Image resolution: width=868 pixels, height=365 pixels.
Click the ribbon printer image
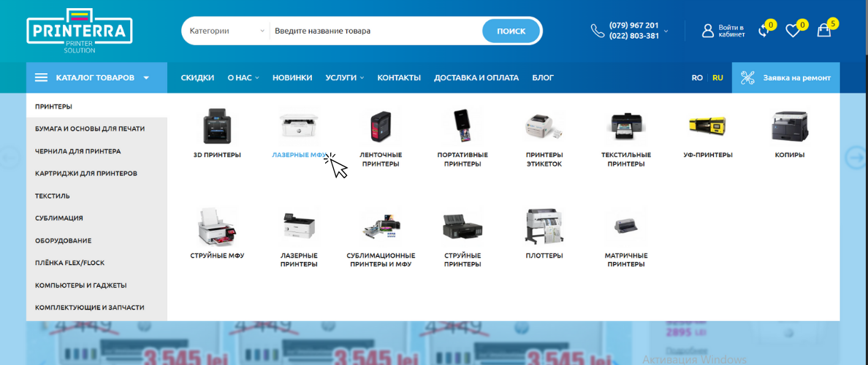pos(381,126)
